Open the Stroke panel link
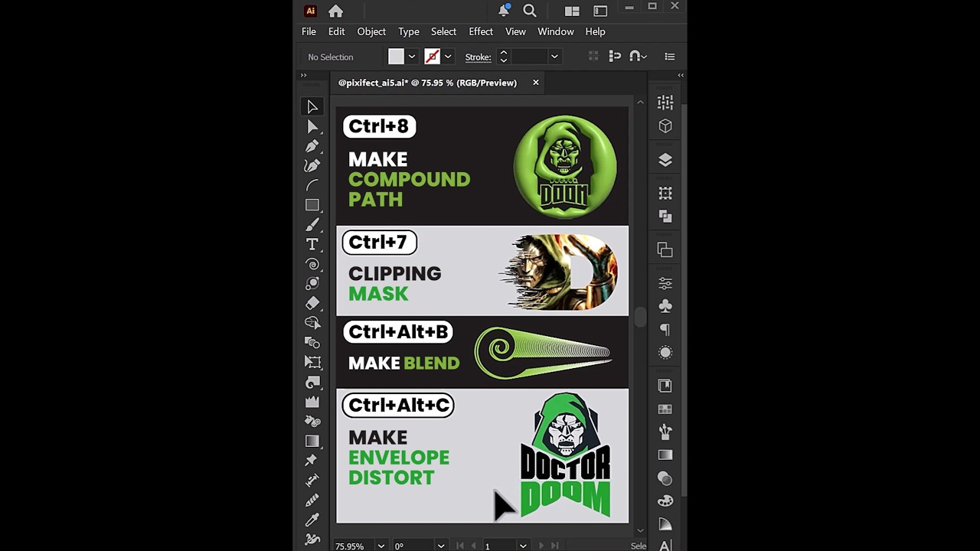980x551 pixels. click(x=478, y=57)
